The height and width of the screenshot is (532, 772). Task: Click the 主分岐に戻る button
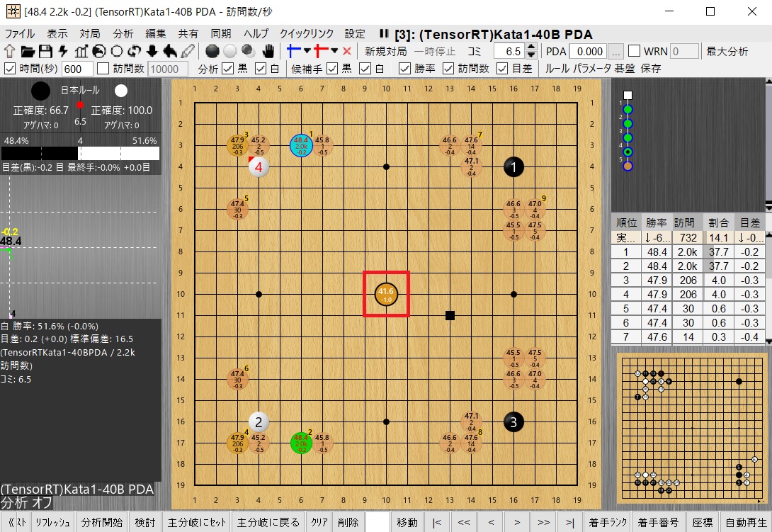pos(268,522)
